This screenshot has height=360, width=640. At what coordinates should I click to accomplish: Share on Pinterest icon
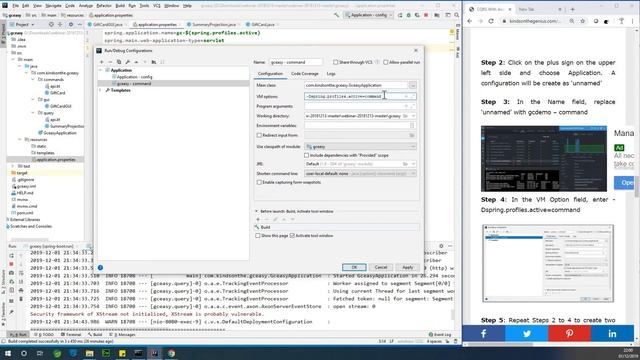(x=569, y=333)
